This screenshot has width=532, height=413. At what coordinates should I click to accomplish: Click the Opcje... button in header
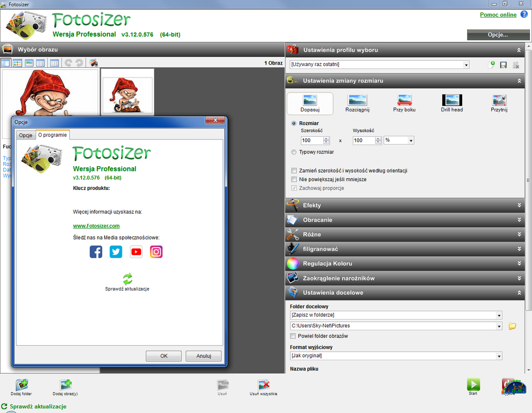[x=498, y=35]
